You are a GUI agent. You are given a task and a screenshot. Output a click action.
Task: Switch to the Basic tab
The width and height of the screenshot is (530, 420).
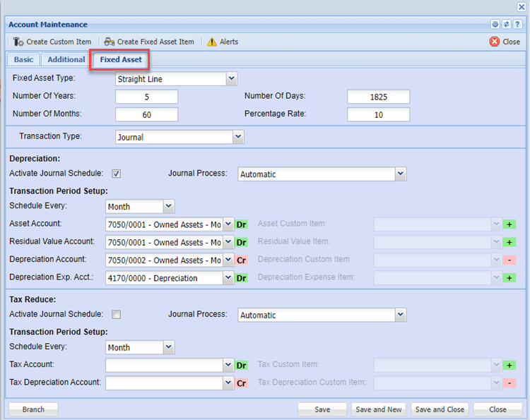coord(23,60)
